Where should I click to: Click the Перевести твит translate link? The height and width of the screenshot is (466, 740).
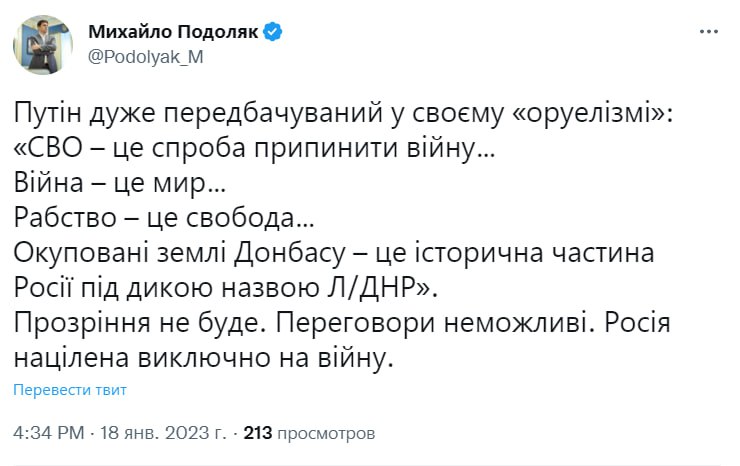(x=70, y=389)
